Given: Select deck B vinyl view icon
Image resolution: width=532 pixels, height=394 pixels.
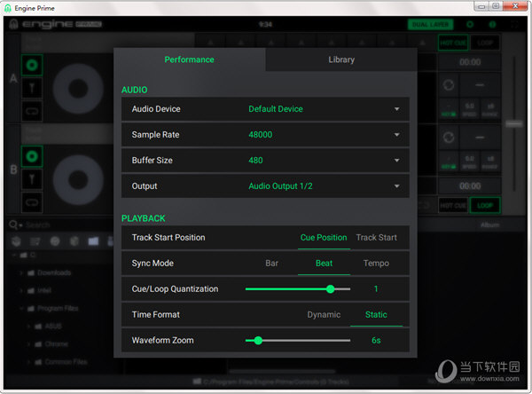Looking at the screenshot, I should pyautogui.click(x=32, y=156).
